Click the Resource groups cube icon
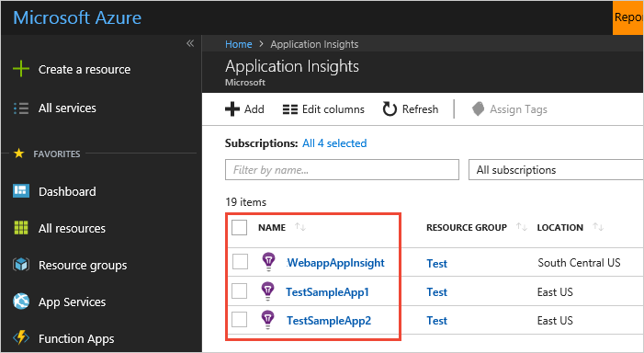This screenshot has height=353, width=644. (x=21, y=265)
